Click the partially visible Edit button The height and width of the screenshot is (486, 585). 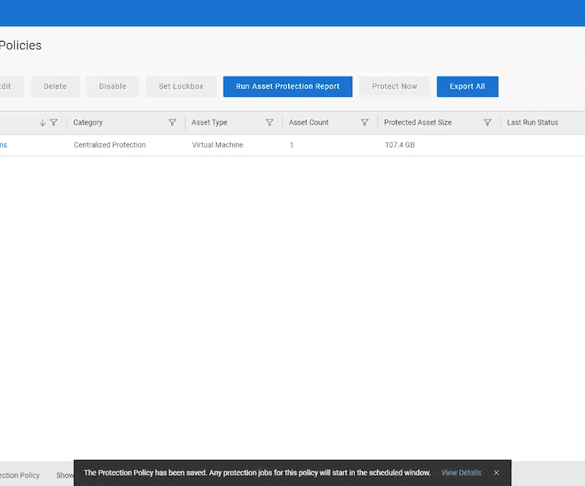11,87
